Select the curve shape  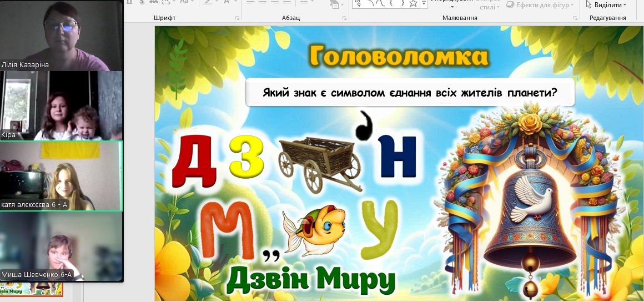point(380,3)
